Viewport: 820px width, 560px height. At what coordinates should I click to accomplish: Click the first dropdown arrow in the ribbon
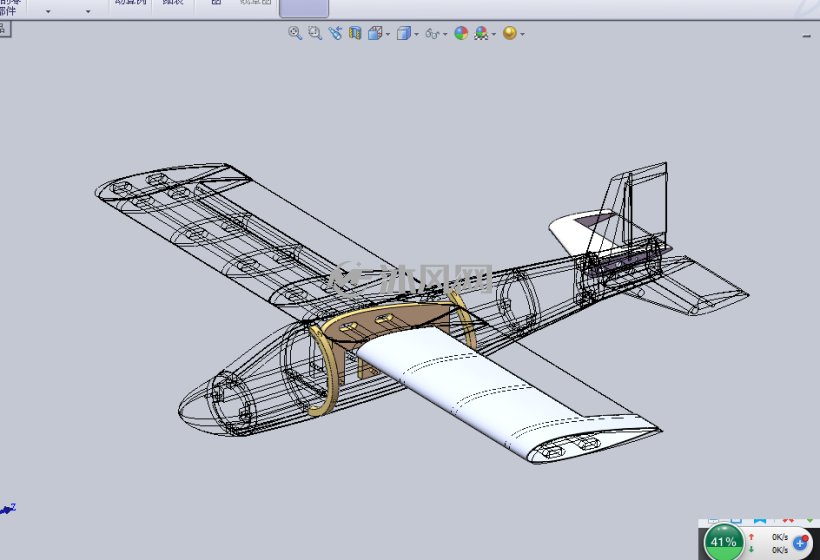click(x=48, y=11)
